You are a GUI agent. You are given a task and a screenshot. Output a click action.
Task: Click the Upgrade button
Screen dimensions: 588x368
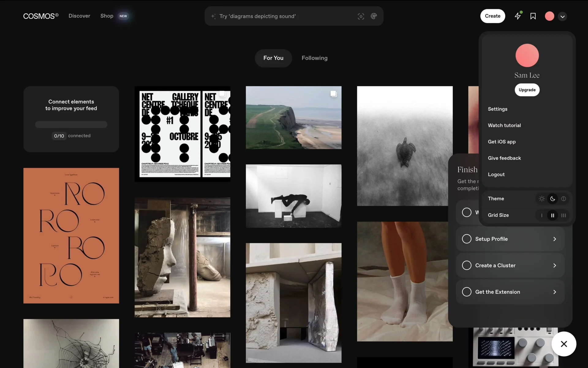(x=527, y=90)
